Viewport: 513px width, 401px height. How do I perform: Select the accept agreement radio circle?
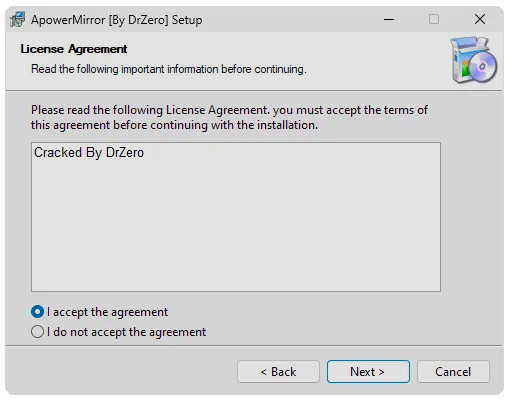pos(37,312)
